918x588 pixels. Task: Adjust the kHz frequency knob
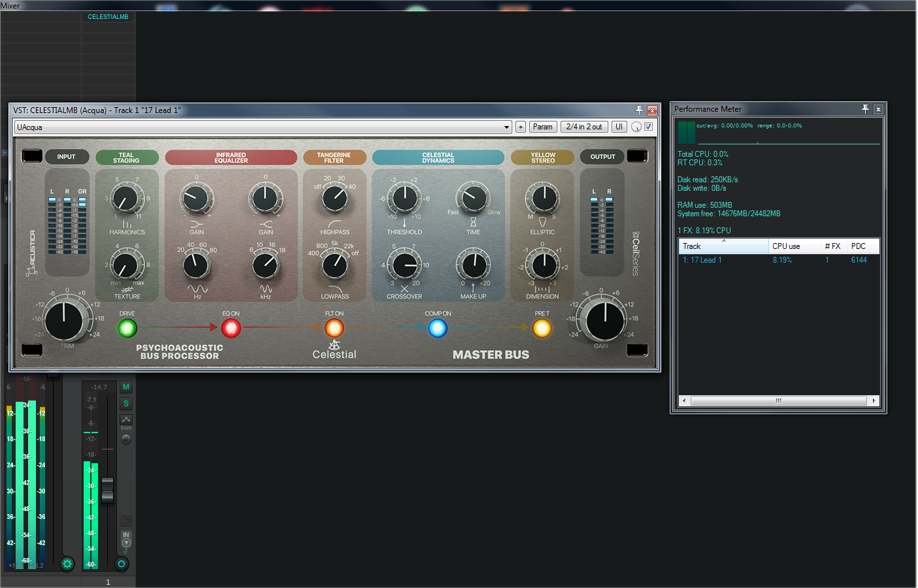coord(265,265)
